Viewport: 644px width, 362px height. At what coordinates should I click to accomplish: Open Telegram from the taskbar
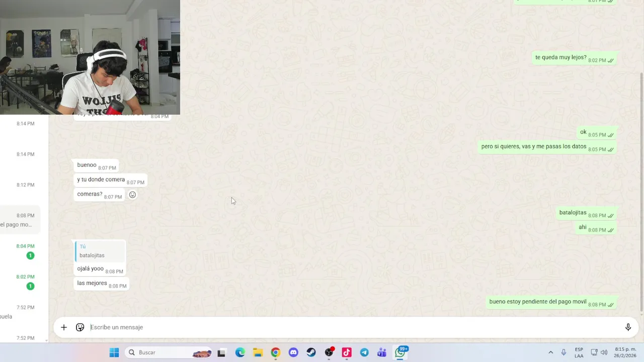pos(364,352)
